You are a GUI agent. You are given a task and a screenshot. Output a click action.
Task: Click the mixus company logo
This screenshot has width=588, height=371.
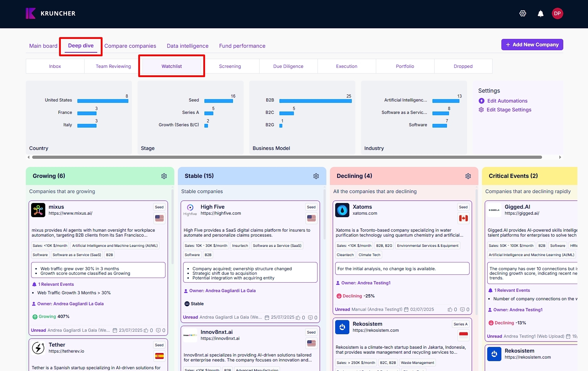pyautogui.click(x=38, y=210)
